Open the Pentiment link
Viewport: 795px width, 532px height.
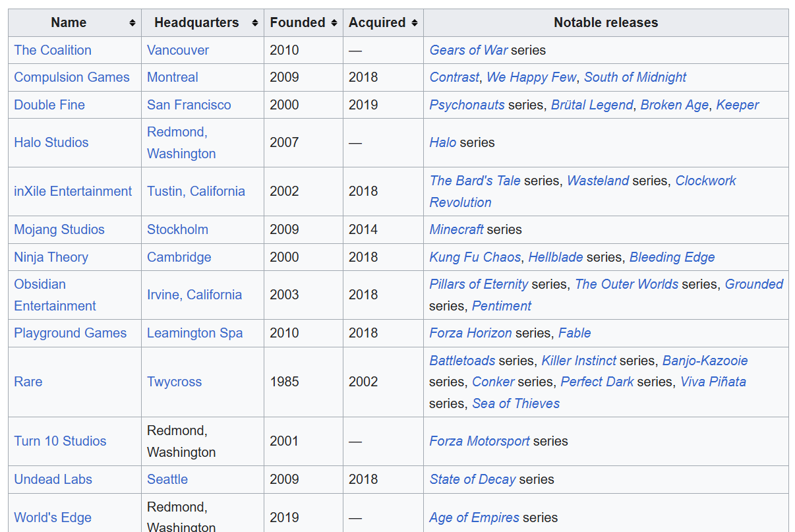click(502, 306)
